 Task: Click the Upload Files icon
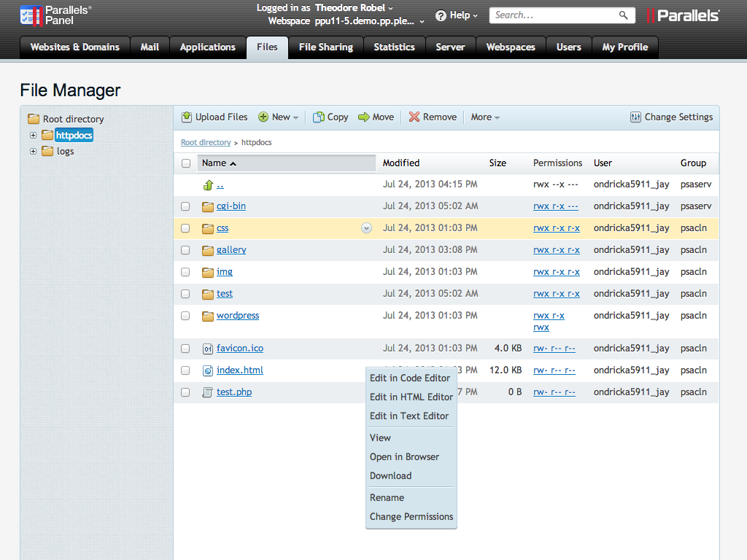[x=187, y=117]
